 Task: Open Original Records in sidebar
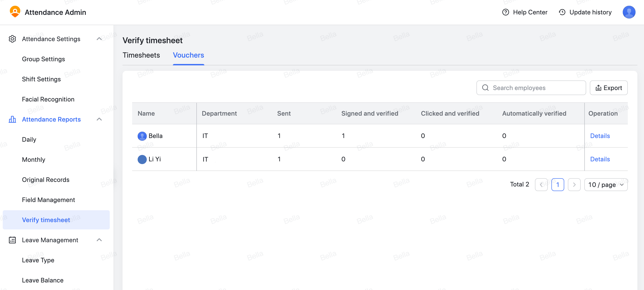46,180
